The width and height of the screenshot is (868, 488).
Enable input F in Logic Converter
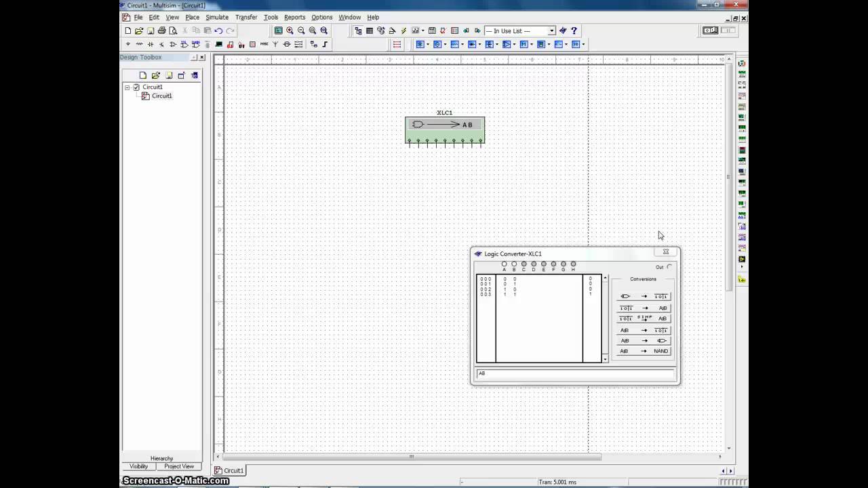click(x=553, y=264)
